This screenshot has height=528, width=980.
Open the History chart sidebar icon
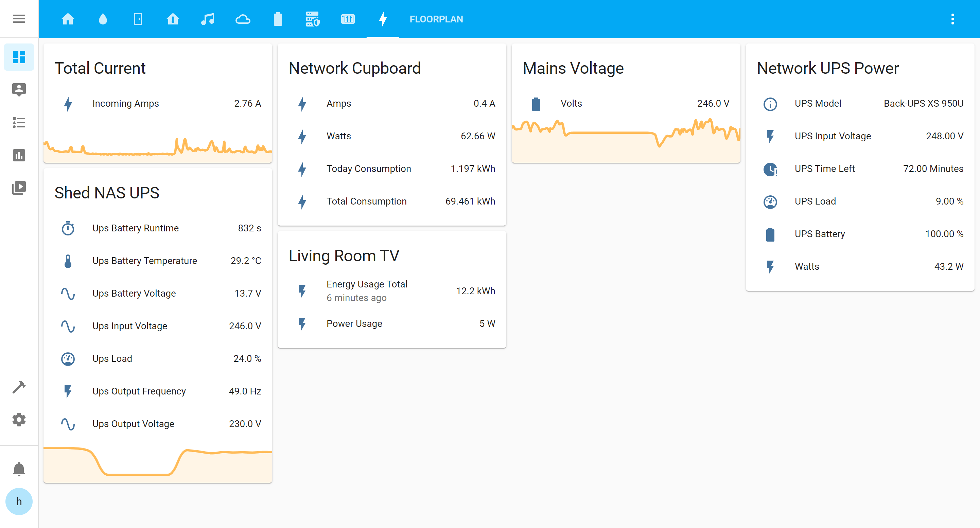19,155
